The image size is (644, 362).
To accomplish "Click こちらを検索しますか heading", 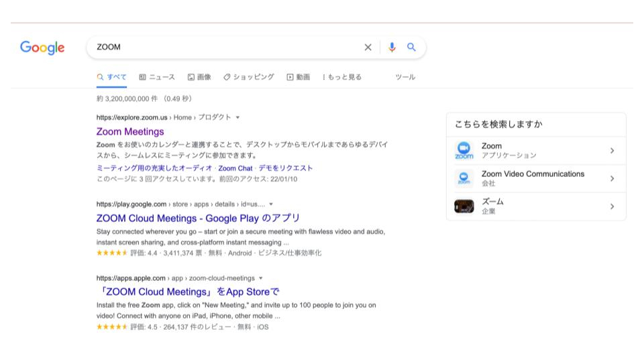I will 498,124.
